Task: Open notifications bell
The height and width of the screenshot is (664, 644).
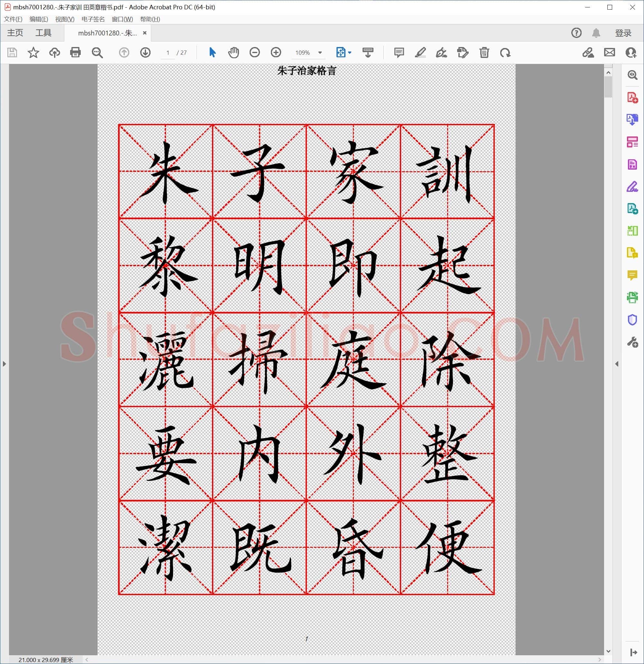Action: tap(596, 33)
